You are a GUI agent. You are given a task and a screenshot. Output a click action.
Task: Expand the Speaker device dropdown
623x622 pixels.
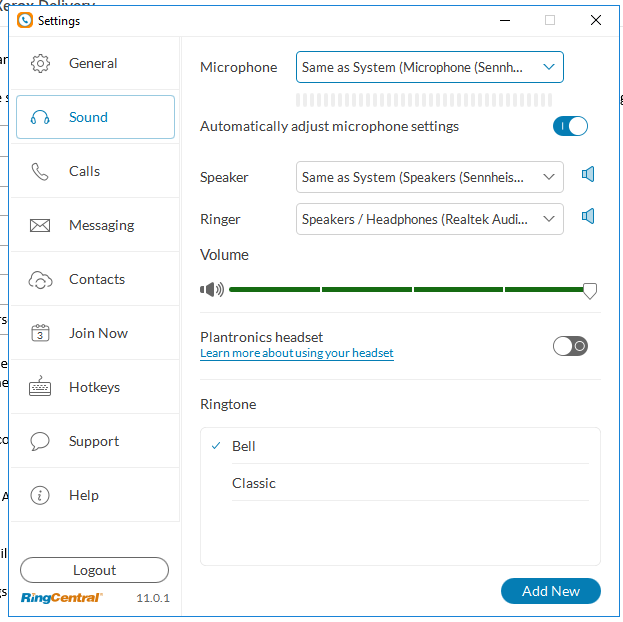(430, 177)
